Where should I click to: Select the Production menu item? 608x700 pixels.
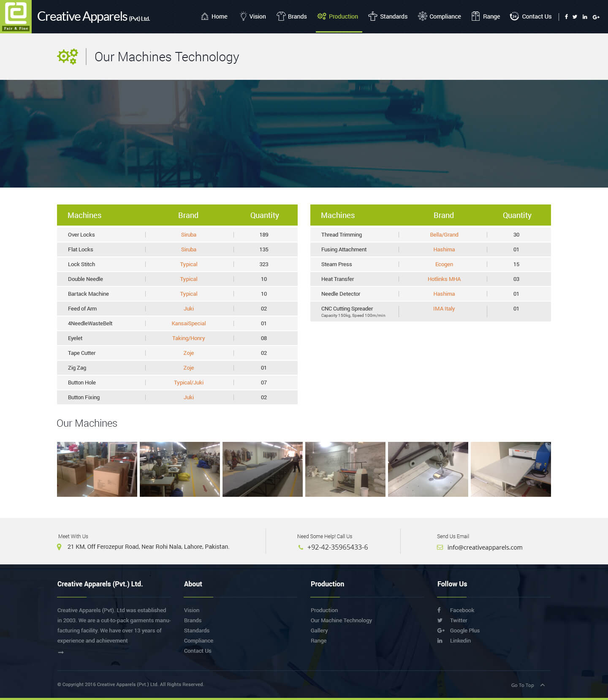(343, 16)
